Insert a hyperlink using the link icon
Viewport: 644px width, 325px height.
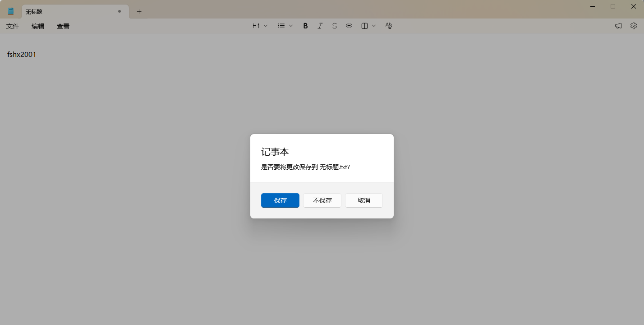(x=349, y=26)
